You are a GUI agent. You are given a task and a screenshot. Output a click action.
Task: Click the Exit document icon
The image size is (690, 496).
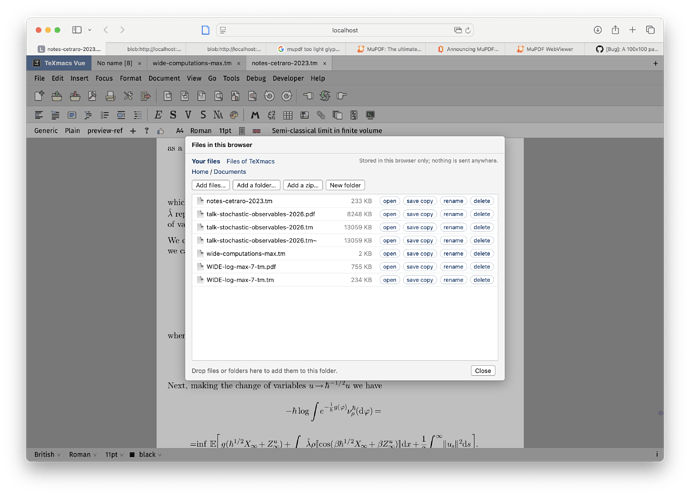pyautogui.click(x=146, y=96)
